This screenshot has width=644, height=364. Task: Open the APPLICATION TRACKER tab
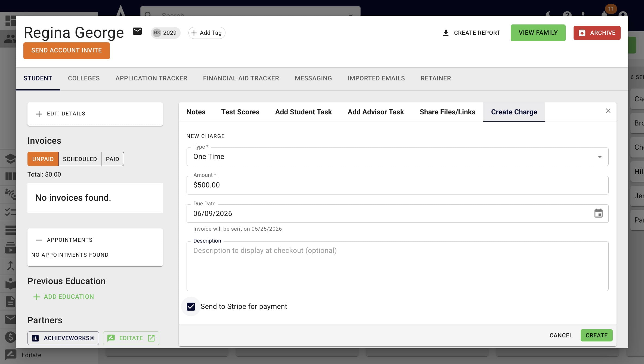coord(151,78)
